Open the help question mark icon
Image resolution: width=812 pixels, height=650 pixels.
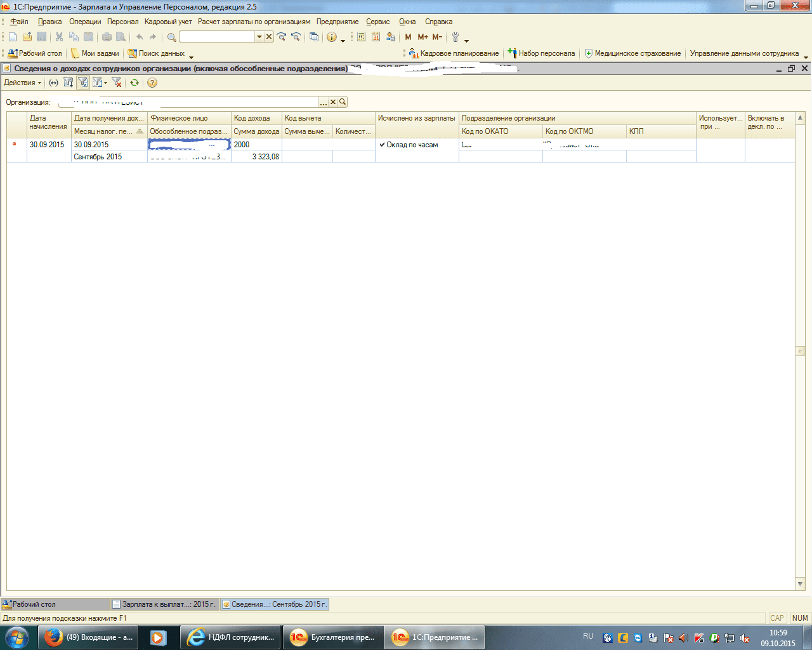point(152,83)
